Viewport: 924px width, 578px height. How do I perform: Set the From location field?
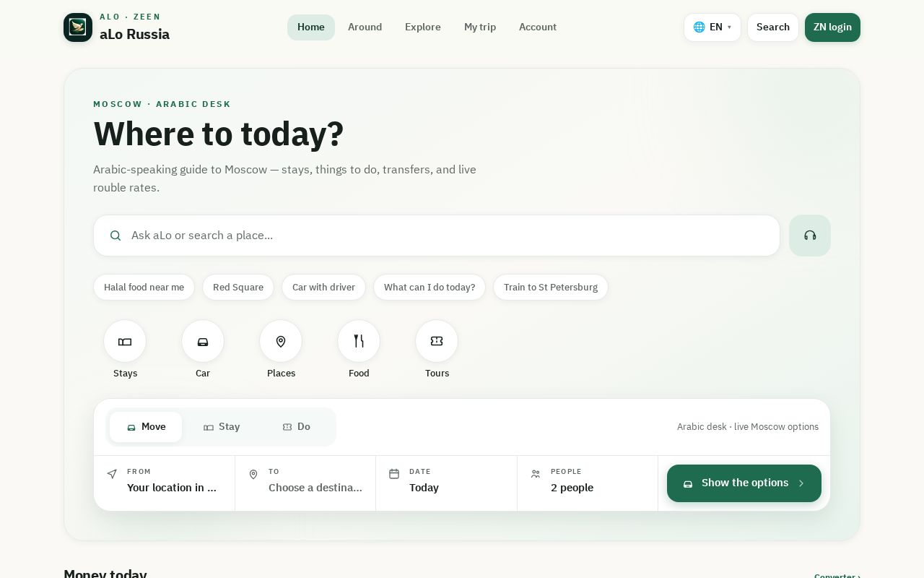tap(165, 483)
